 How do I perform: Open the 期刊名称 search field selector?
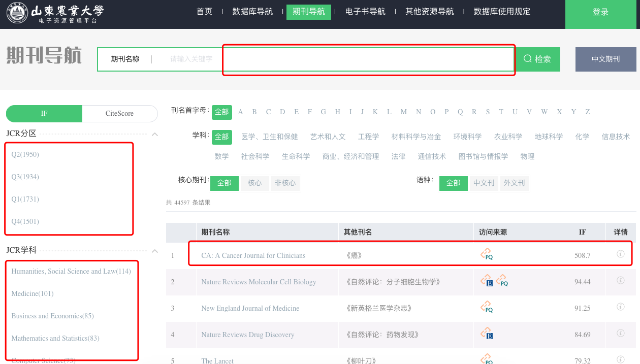point(125,59)
